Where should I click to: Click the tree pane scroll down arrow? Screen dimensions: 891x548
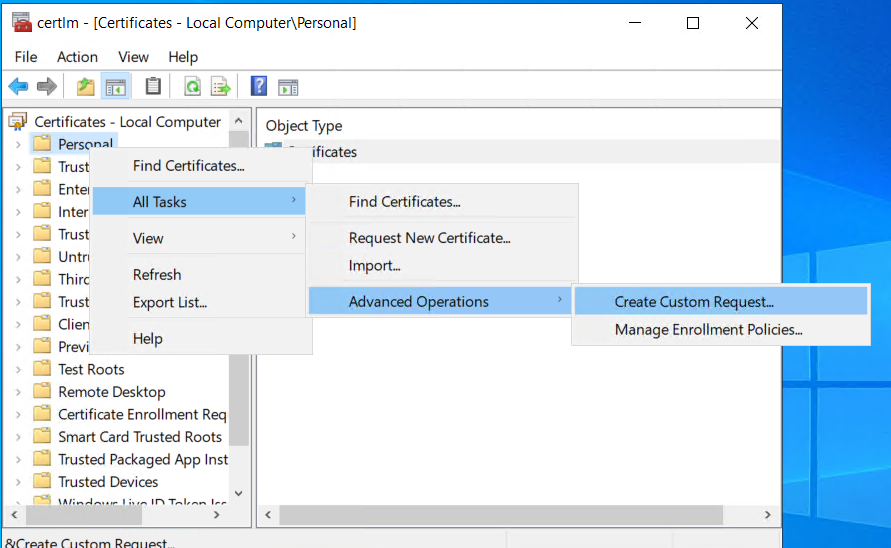tap(238, 492)
